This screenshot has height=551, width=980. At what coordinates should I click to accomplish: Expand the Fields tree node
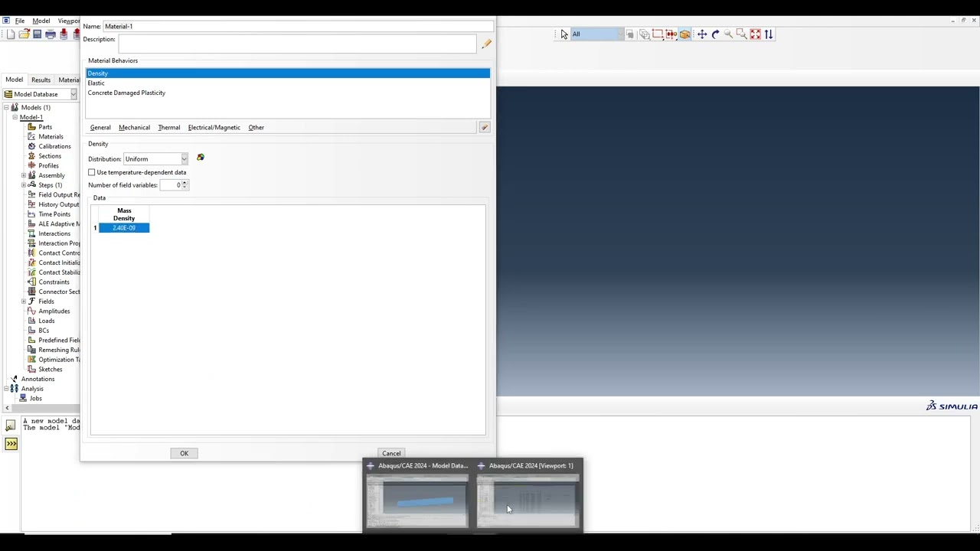click(24, 302)
